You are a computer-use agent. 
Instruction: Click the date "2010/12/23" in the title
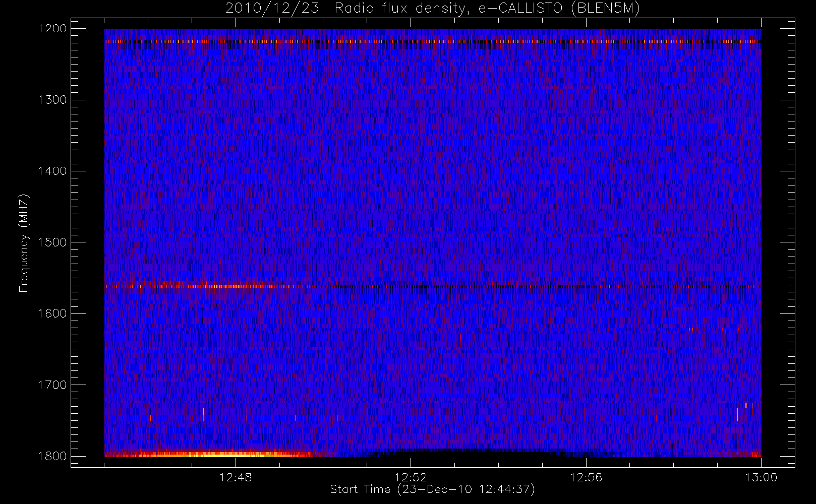point(272,8)
